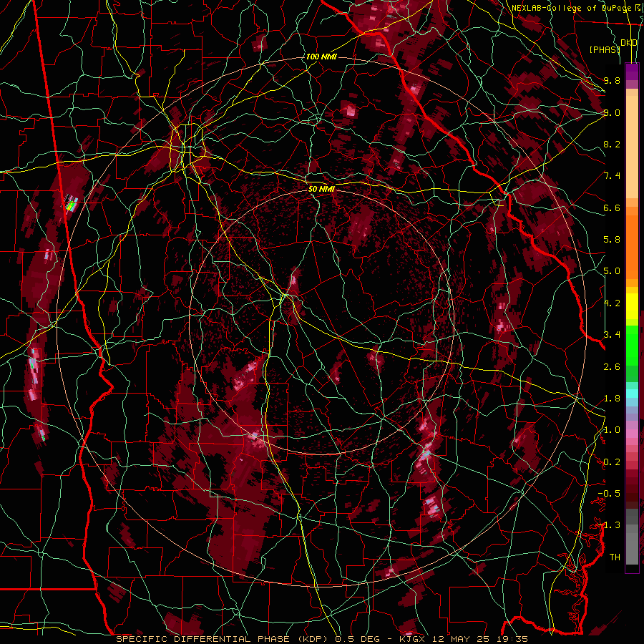The width and height of the screenshot is (644, 644).
Task: Click the "12 MAY 25" date in caption
Action: 461,639
